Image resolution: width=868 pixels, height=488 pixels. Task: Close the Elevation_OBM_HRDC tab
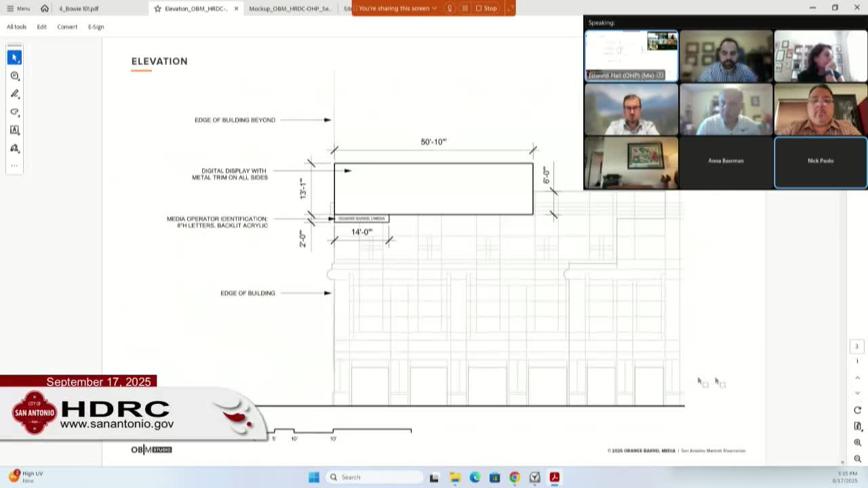point(236,9)
